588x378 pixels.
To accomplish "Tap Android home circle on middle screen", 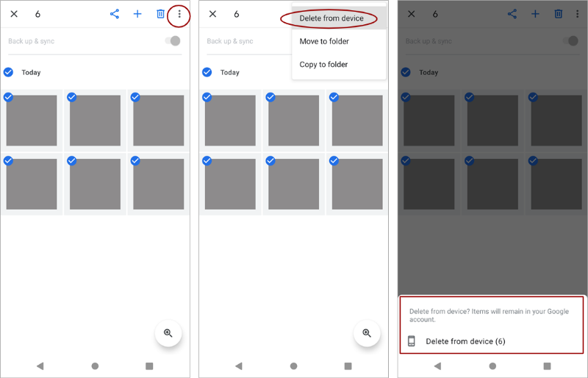I will tap(293, 365).
